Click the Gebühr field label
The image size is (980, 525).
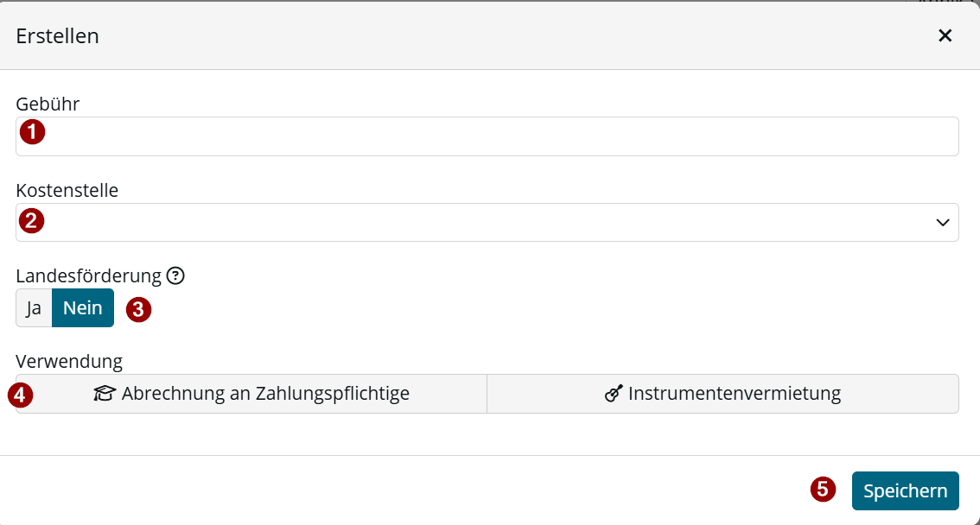pyautogui.click(x=48, y=104)
